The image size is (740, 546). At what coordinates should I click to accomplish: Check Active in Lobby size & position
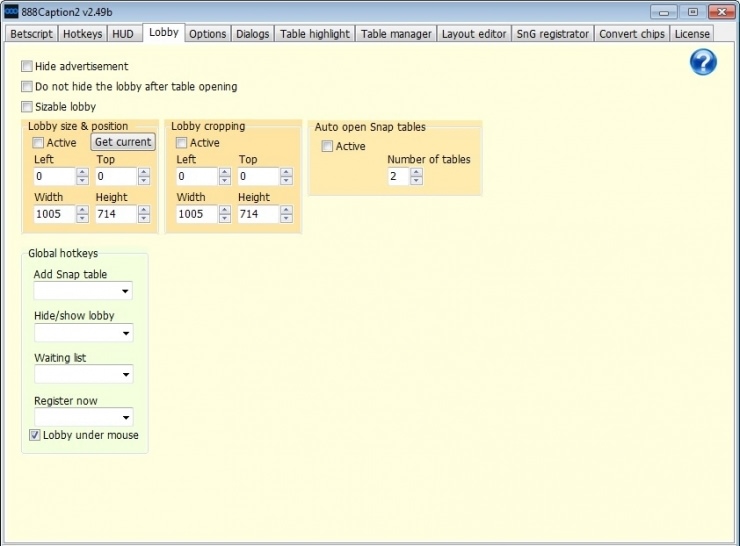[x=38, y=143]
